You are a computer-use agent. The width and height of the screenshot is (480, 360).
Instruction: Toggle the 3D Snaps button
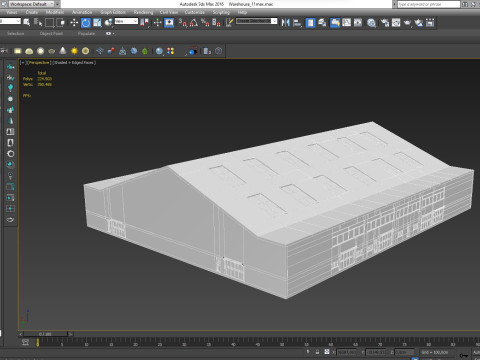coord(183,23)
